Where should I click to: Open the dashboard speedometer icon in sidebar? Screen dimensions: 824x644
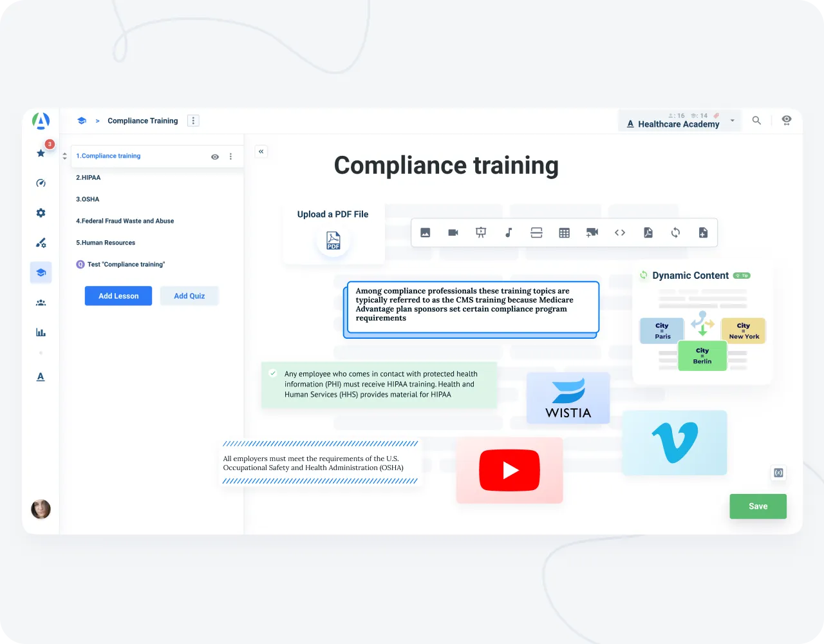pyautogui.click(x=41, y=183)
